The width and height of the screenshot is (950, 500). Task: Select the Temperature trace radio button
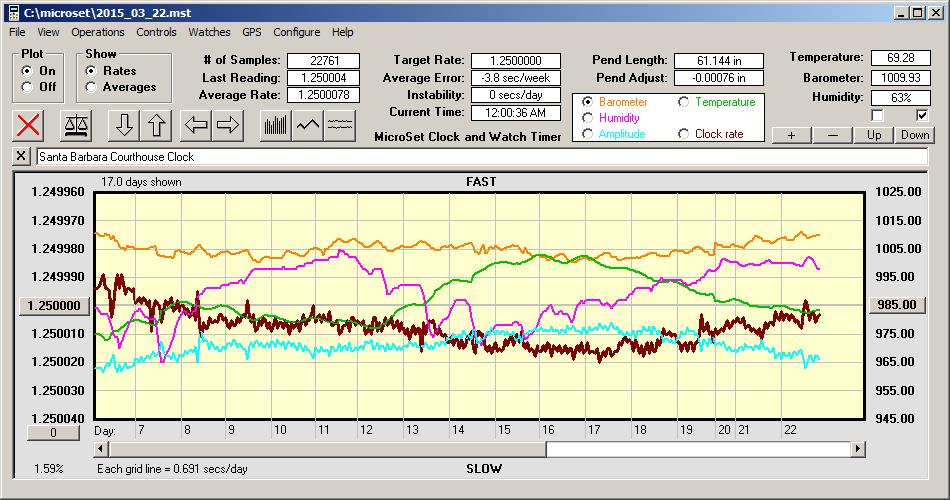point(683,102)
